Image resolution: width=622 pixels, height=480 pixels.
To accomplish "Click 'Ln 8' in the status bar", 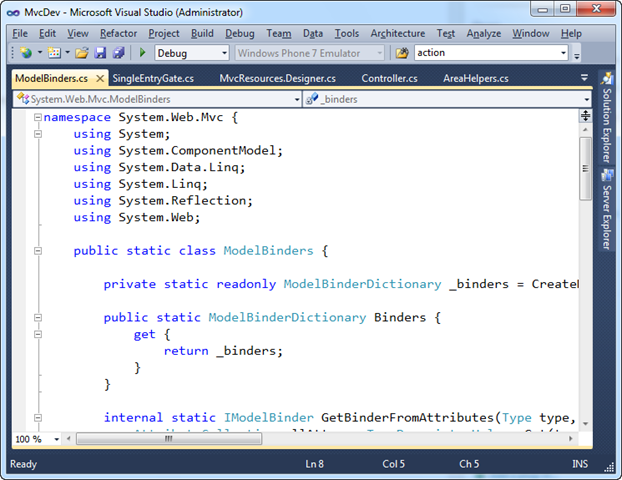I will pos(315,464).
